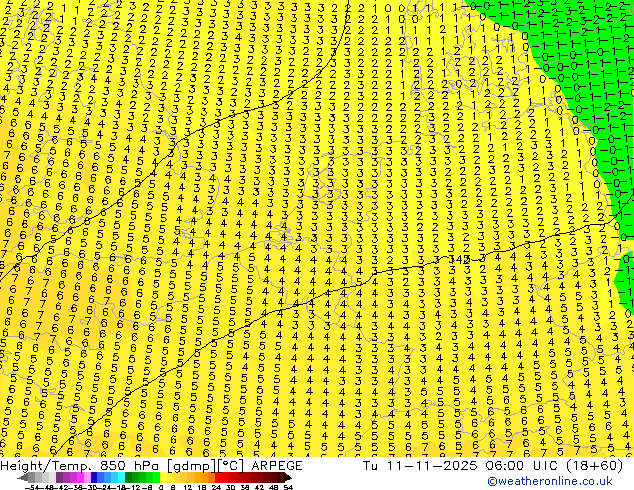Select the bright red swatch in legend
634x490 pixels.
coord(218,478)
